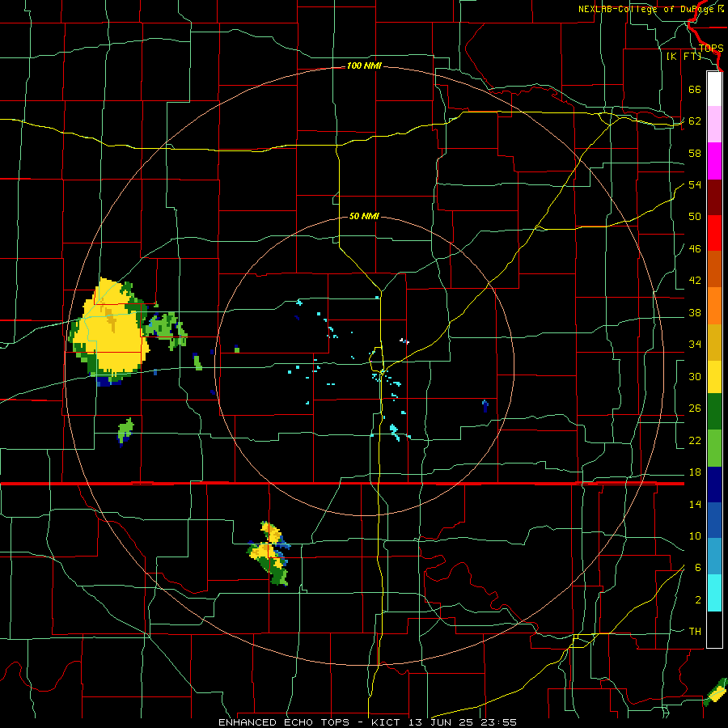
Task: Click the '100 NMI' range ring label
Action: click(x=364, y=66)
